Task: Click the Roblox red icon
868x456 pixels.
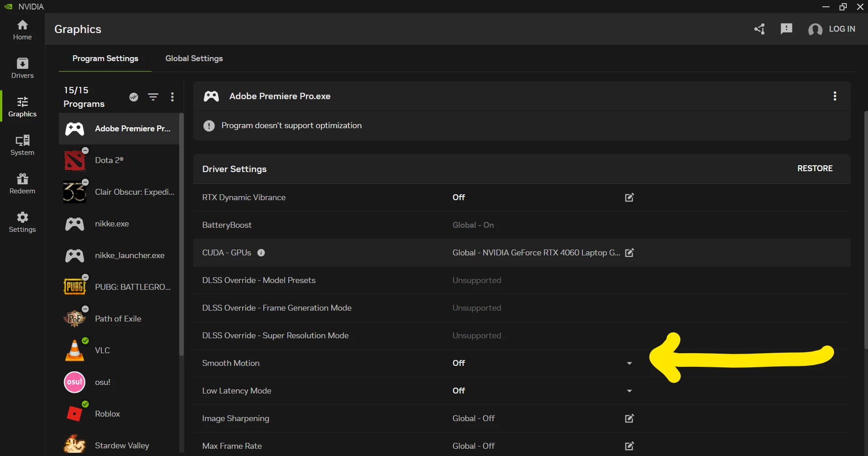Action: tap(75, 414)
